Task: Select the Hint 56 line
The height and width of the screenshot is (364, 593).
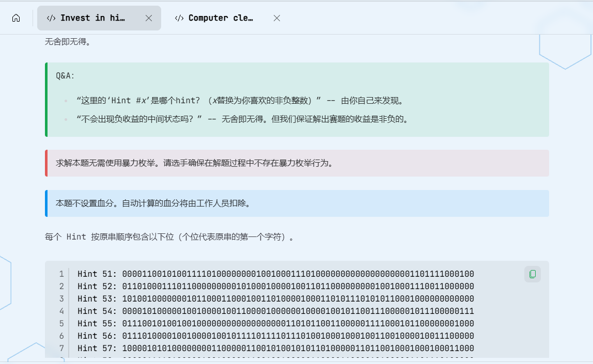Action: pyautogui.click(x=276, y=336)
